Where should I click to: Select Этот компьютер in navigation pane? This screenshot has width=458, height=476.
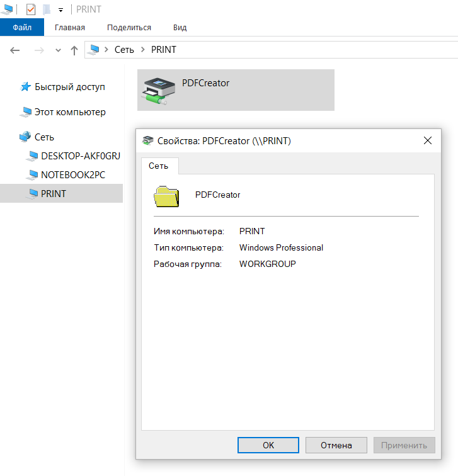70,112
